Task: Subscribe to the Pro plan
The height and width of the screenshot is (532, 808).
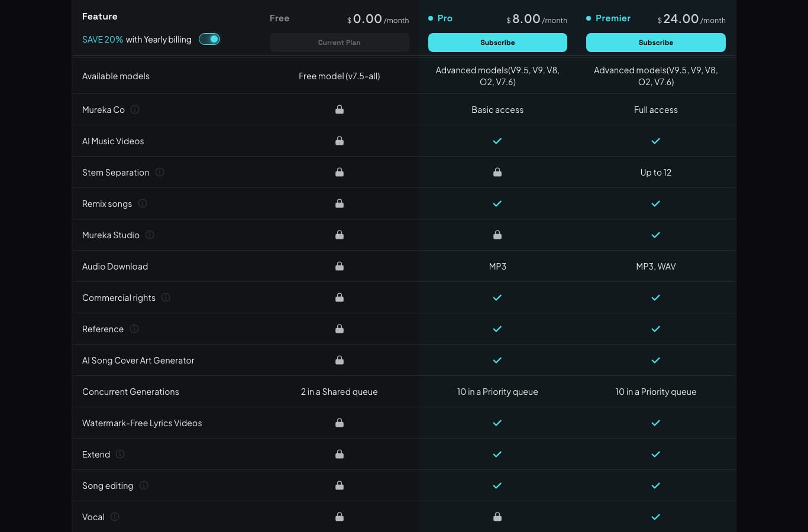Action: 497,43
